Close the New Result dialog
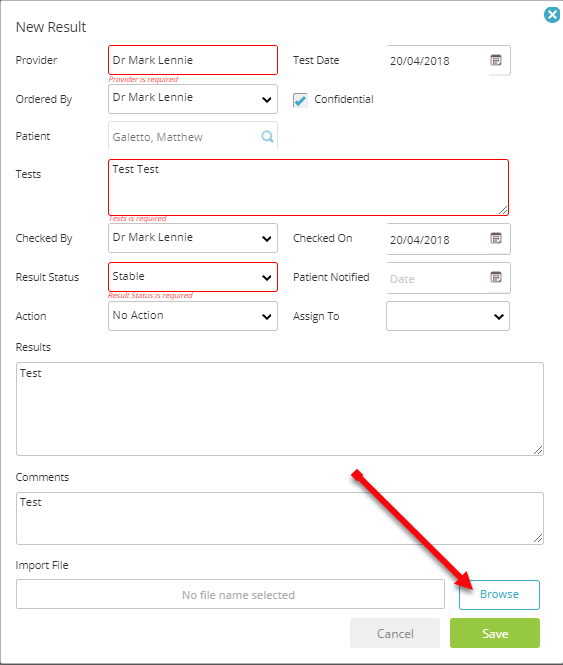 [x=552, y=15]
